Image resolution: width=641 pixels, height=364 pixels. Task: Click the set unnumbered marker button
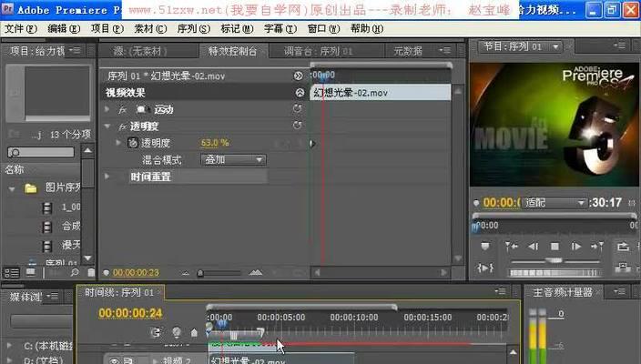(484, 247)
